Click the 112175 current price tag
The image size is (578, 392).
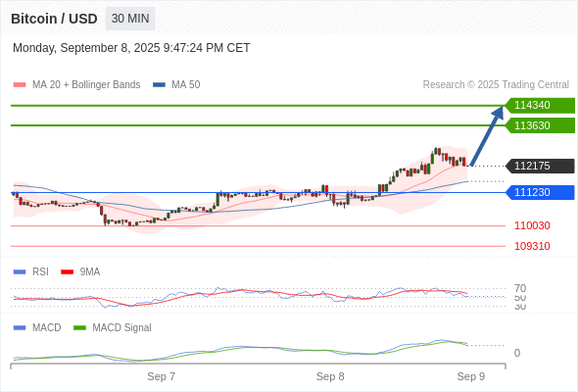tap(540, 166)
